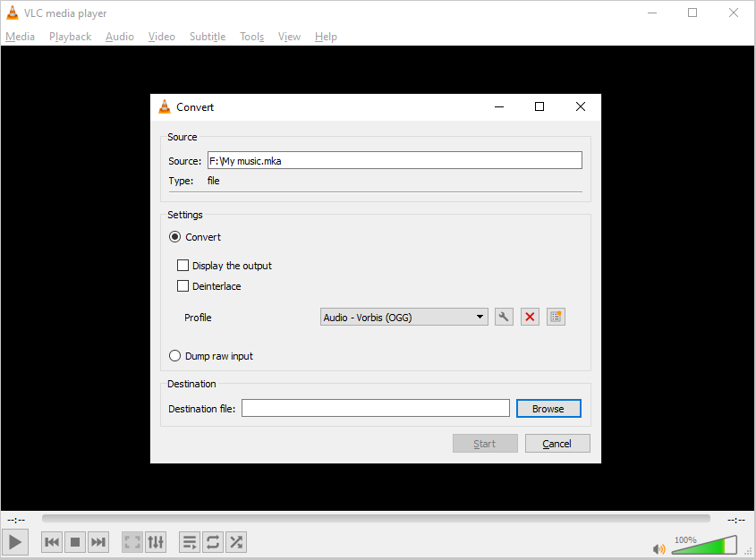Click the 'Type:' value 'file'
The width and height of the screenshot is (756, 560).
(213, 181)
